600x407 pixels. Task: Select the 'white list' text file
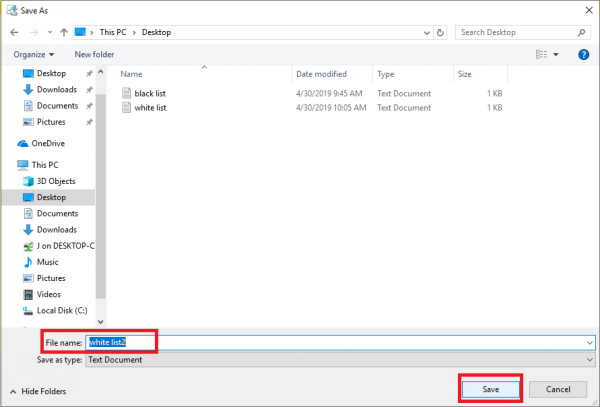tap(150, 108)
